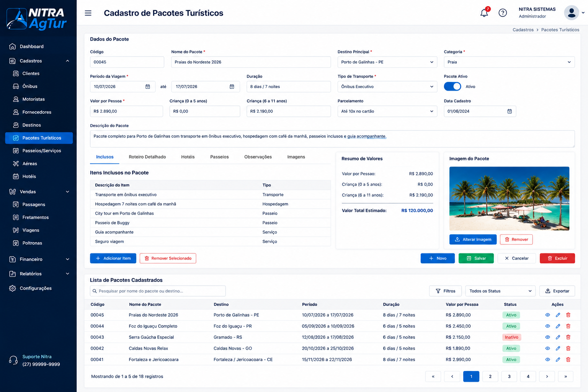Screen dimensions: 588x392
Task: Go to page 2 of the list
Action: point(490,376)
